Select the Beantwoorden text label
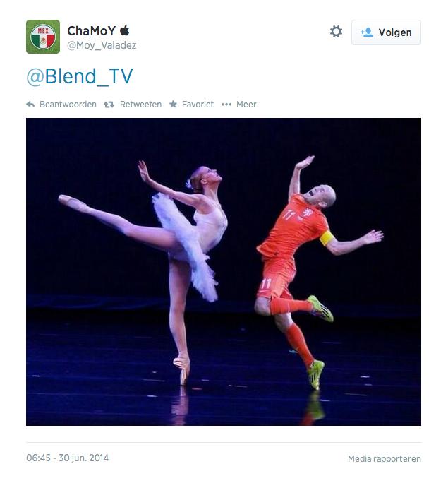This screenshot has width=448, height=488. (68, 105)
